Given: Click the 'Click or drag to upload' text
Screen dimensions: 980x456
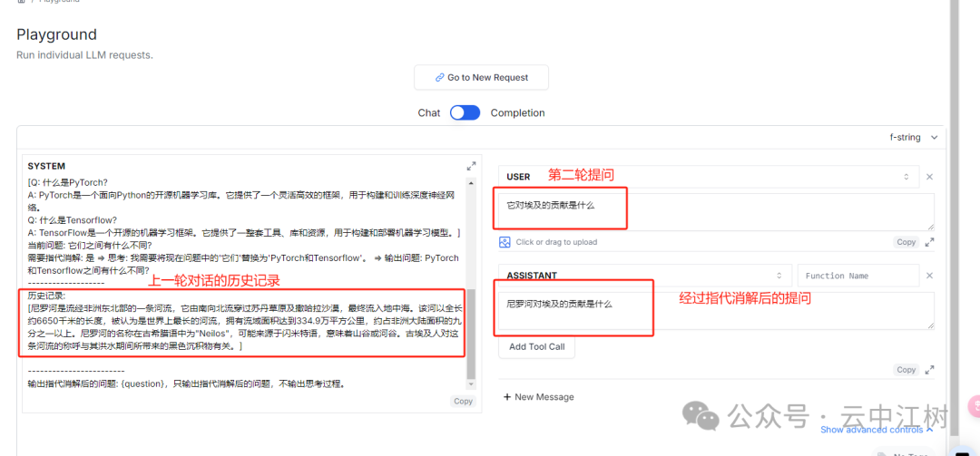Looking at the screenshot, I should pyautogui.click(x=556, y=242).
